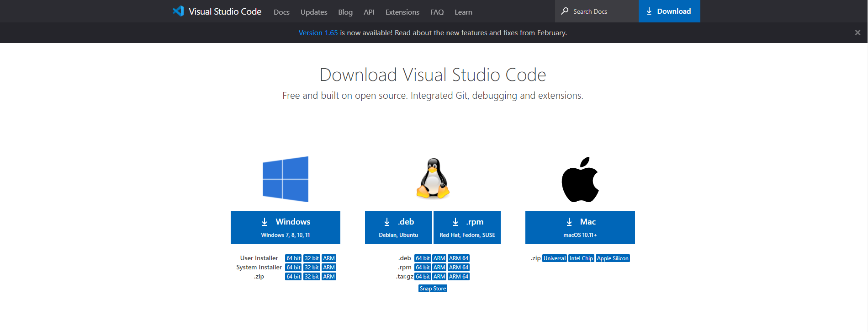Select Windows .zip ARM
This screenshot has height=332, width=868.
click(x=329, y=277)
